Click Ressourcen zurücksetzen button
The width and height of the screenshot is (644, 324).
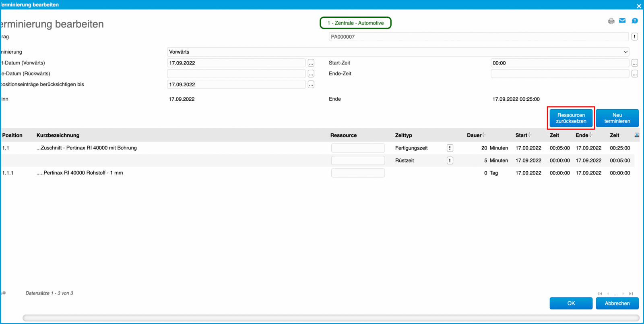tap(571, 118)
